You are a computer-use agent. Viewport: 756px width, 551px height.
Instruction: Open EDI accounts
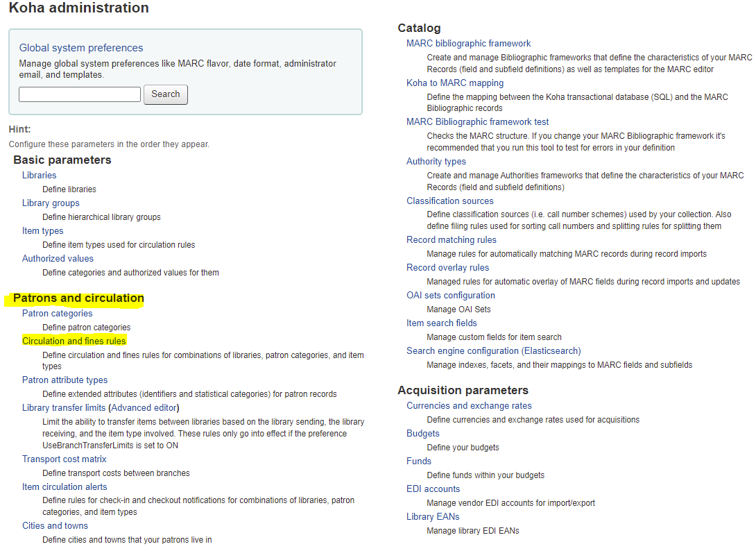[x=433, y=489]
